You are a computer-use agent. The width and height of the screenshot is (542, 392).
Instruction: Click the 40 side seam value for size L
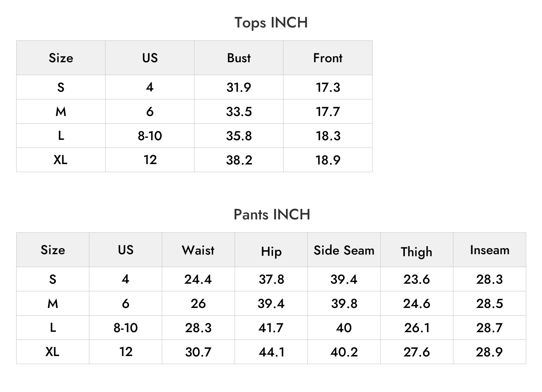point(344,328)
